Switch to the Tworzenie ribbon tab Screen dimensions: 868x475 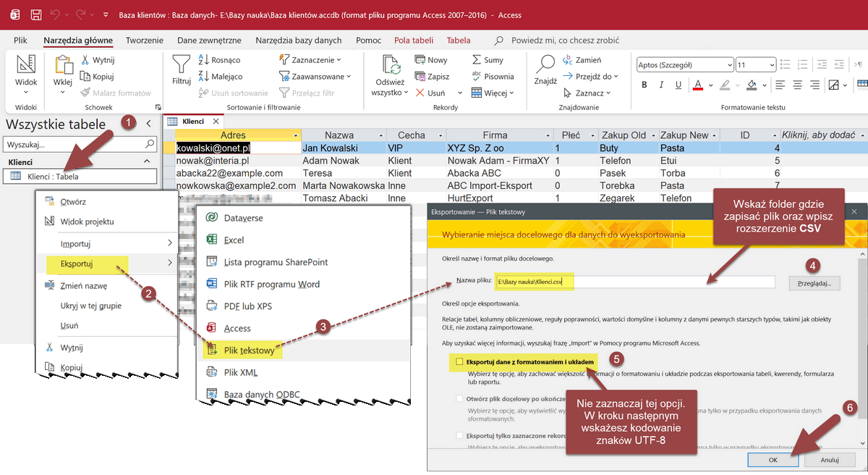pyautogui.click(x=145, y=41)
